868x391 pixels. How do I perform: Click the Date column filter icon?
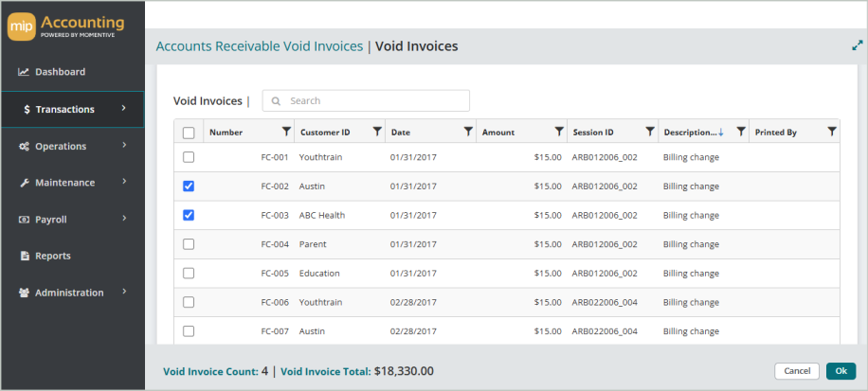coord(468,132)
